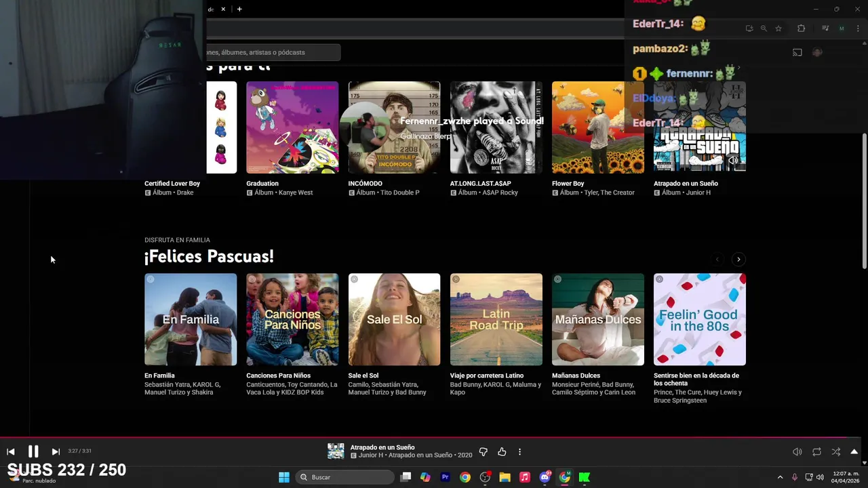
Task: Bookmark this page with the star icon
Action: [778, 28]
